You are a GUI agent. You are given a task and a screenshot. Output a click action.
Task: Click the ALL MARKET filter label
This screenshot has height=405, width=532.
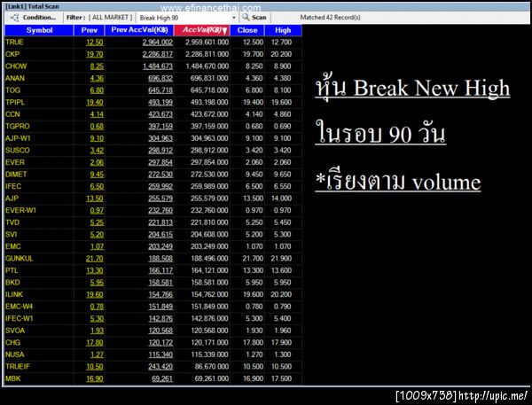coord(111,18)
